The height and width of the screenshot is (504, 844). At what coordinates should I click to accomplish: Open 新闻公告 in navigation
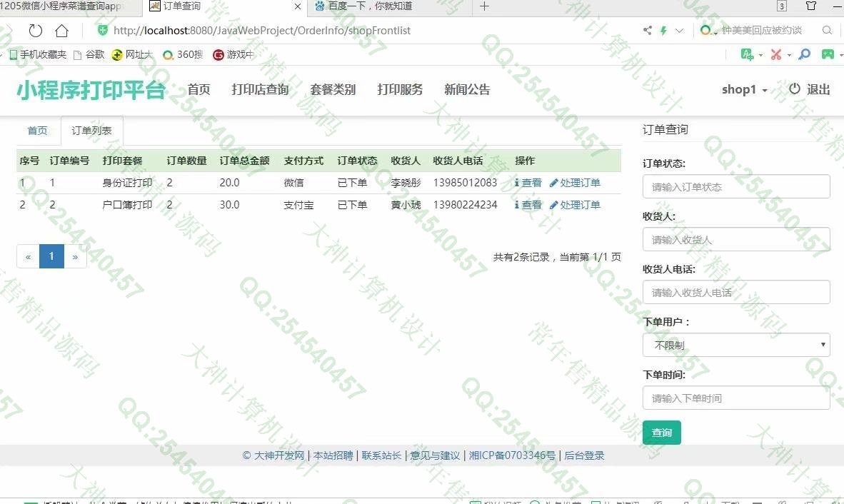(x=467, y=89)
